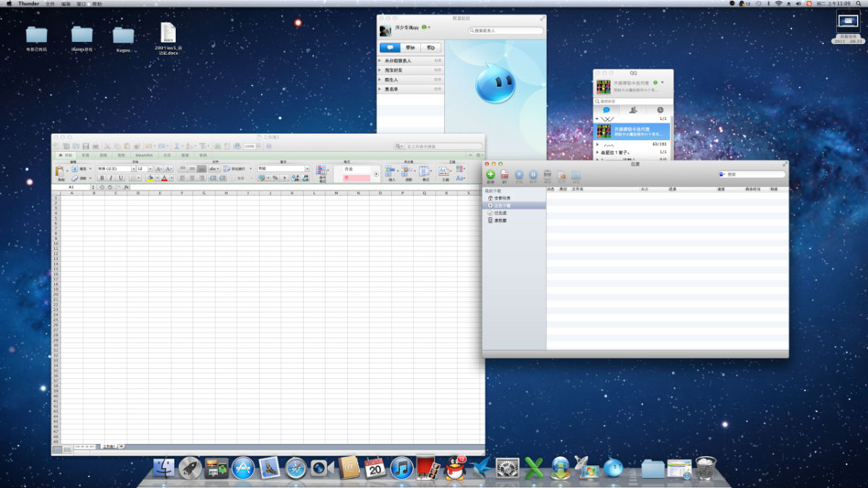Toggle Underline formatting in Excel ribbon
Viewport: 868px width, 488px height.
point(119,178)
